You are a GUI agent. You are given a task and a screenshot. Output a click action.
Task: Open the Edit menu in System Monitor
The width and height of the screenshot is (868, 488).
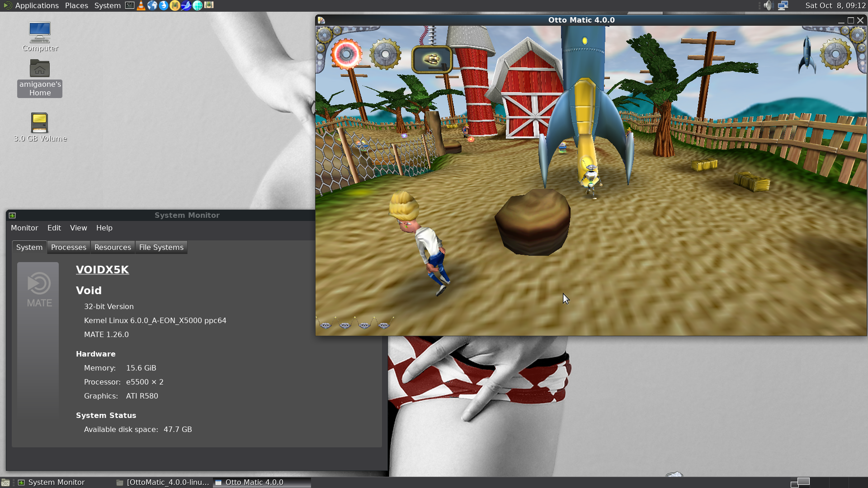[x=54, y=228]
